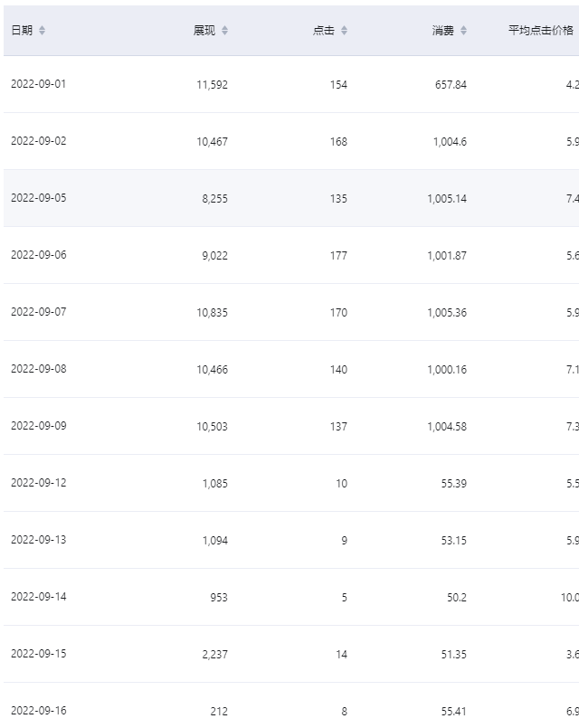
Task: Click impressions value 10,467
Action: (x=213, y=142)
